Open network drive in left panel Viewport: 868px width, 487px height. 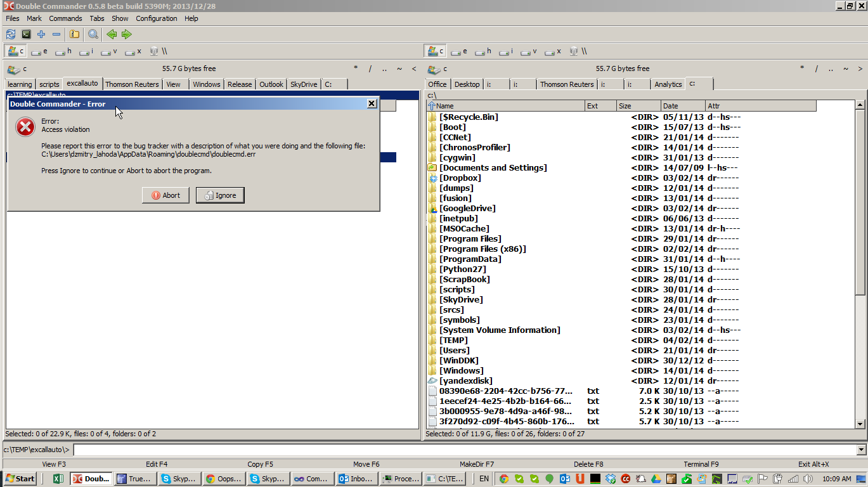158,51
